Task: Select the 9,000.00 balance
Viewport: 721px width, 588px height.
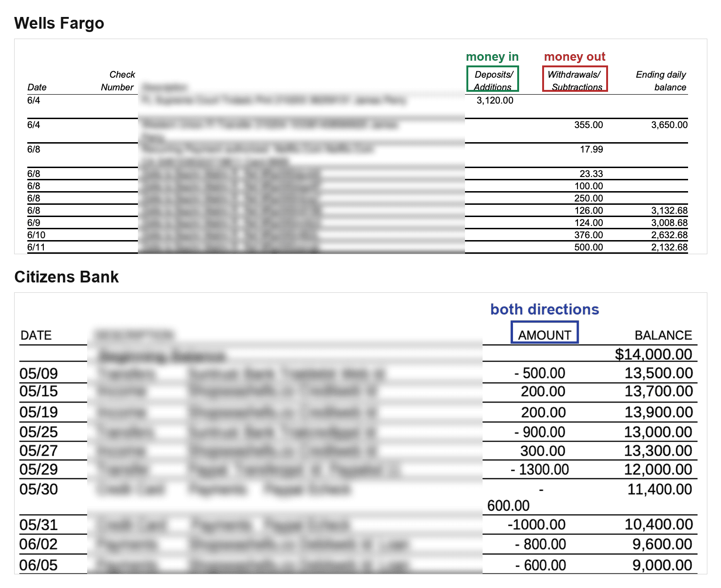Action: point(662,565)
